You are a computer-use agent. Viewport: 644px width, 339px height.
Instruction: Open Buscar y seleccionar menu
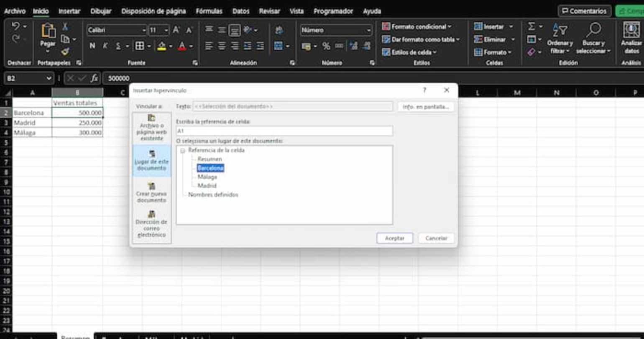pyautogui.click(x=593, y=38)
